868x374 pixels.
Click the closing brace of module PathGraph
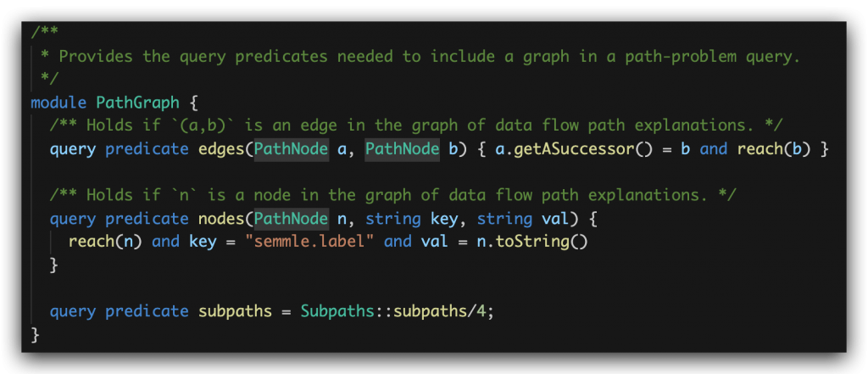point(36,334)
